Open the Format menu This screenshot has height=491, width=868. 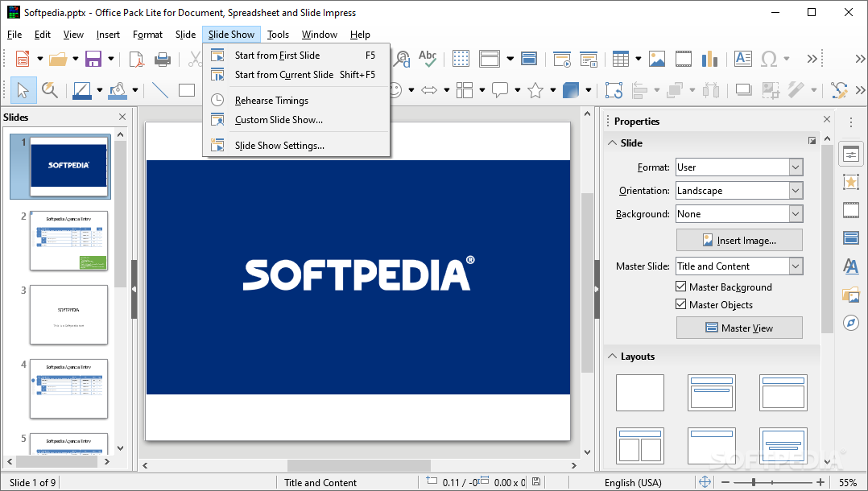(147, 35)
